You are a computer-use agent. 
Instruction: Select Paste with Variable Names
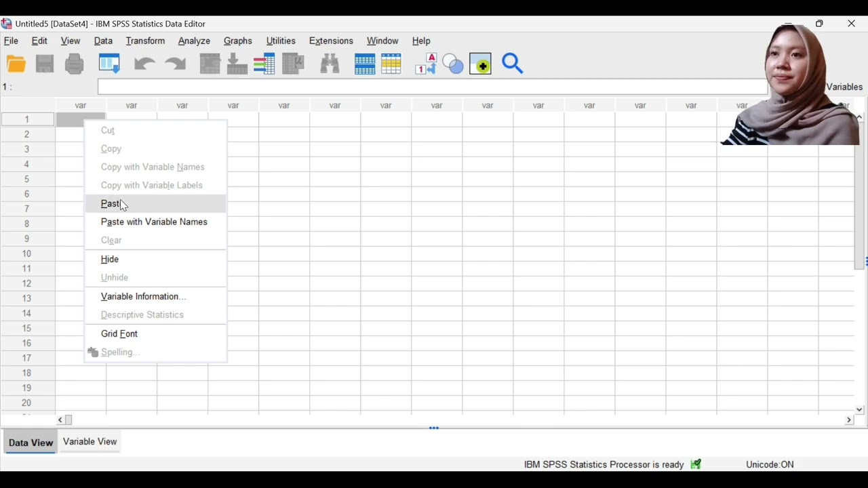pyautogui.click(x=155, y=222)
